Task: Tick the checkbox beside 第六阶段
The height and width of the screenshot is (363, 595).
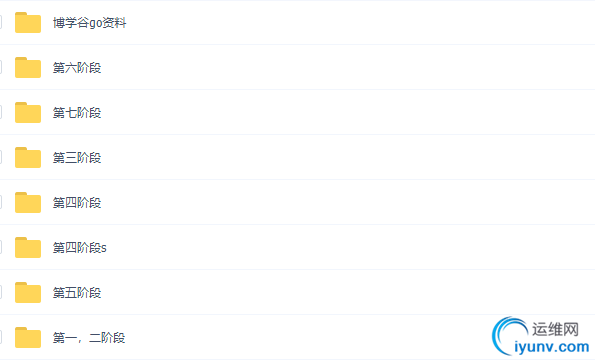Action: [x=0, y=68]
